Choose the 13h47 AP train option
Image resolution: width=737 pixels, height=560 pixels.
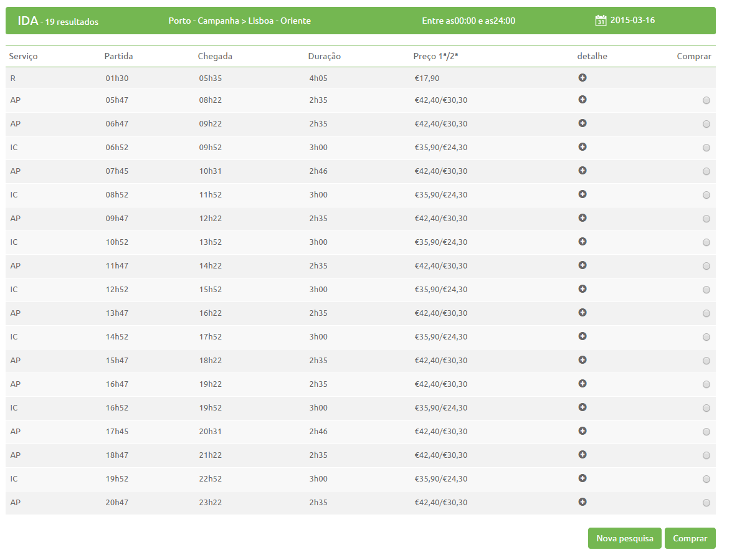point(706,313)
